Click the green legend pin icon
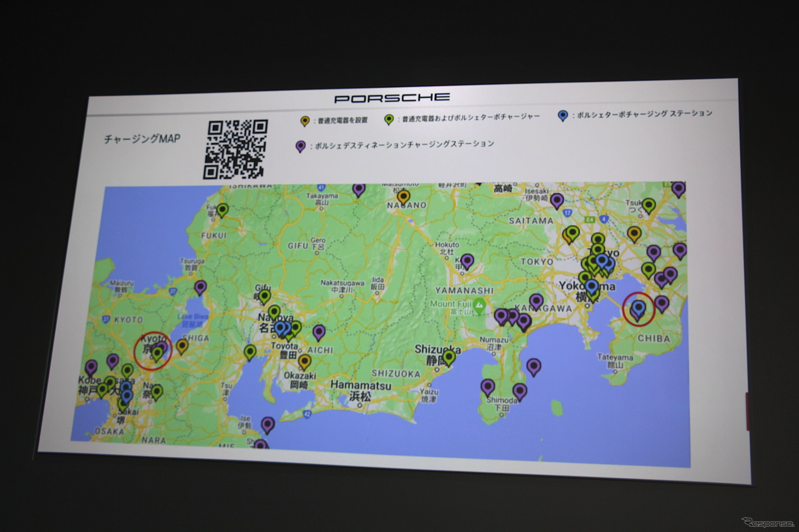This screenshot has width=799, height=532. (389, 120)
